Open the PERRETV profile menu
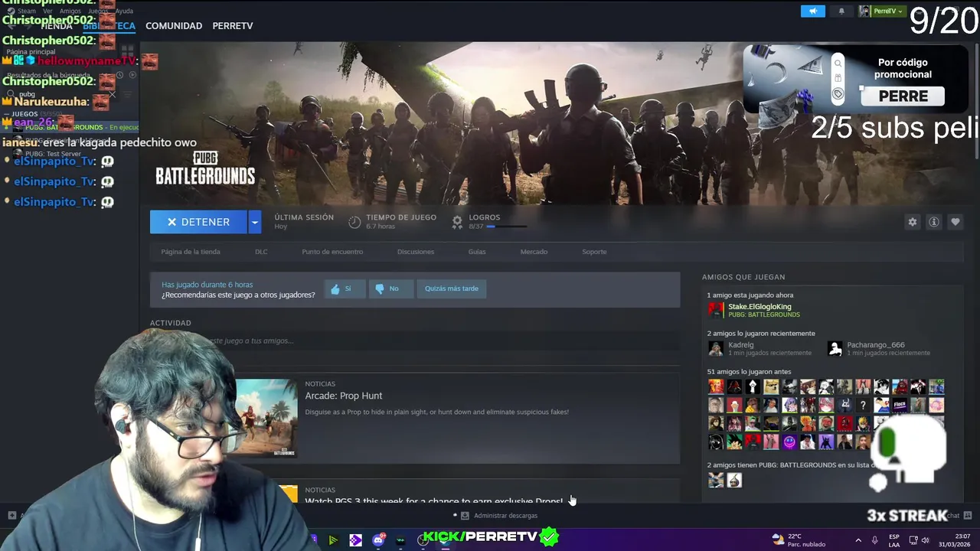980x551 pixels. point(233,26)
